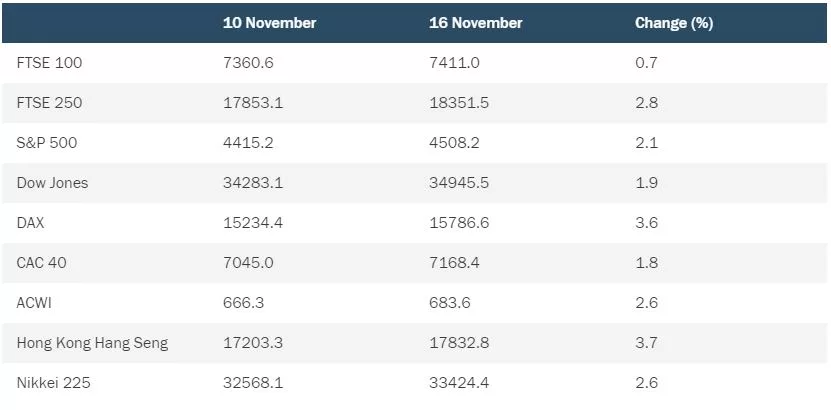Click FTSE 100 value 7360.6
831x410 pixels.
tap(248, 63)
